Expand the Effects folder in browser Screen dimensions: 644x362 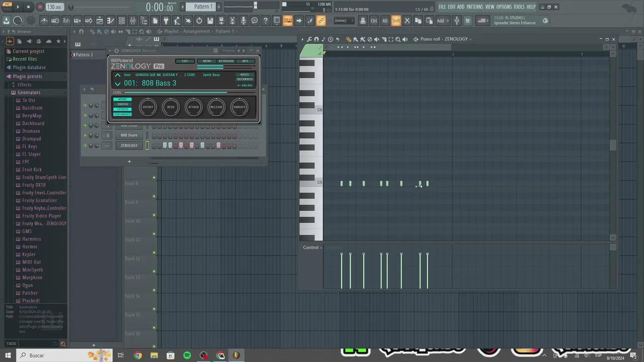(x=24, y=85)
